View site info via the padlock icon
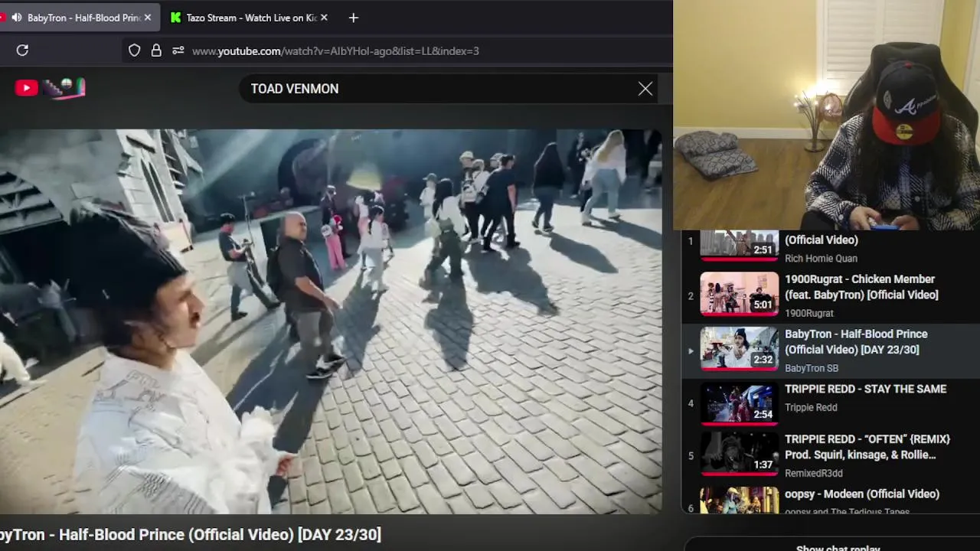This screenshot has height=551, width=980. click(x=156, y=51)
